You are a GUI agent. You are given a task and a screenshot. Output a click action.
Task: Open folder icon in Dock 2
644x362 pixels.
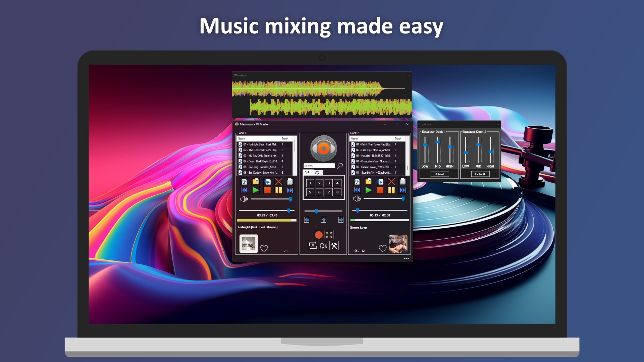(368, 182)
